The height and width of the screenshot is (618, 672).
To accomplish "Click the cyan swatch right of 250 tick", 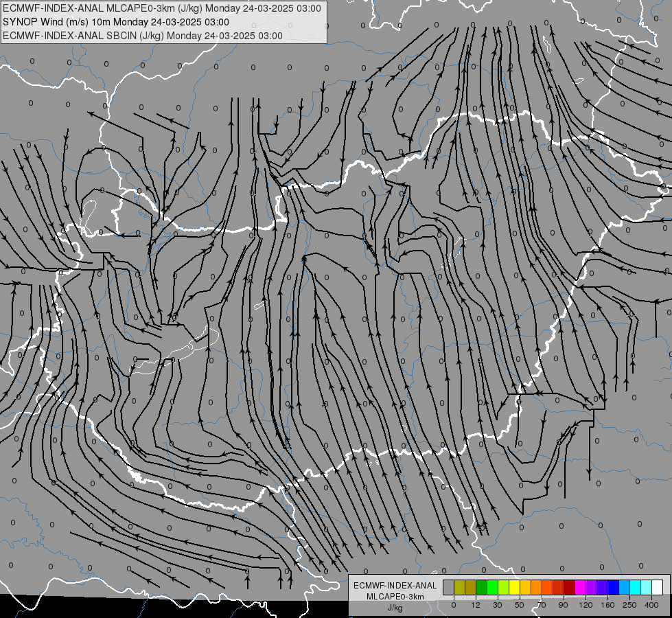I will coord(636,588).
